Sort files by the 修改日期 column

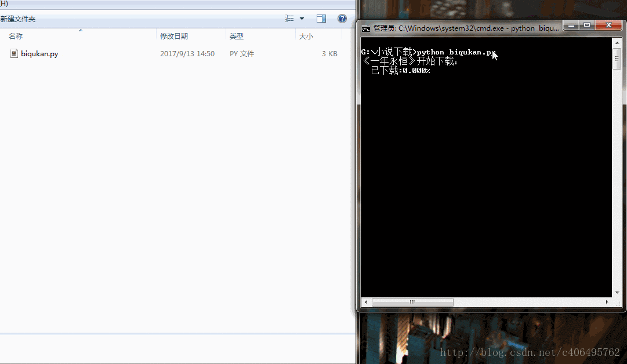[174, 36]
